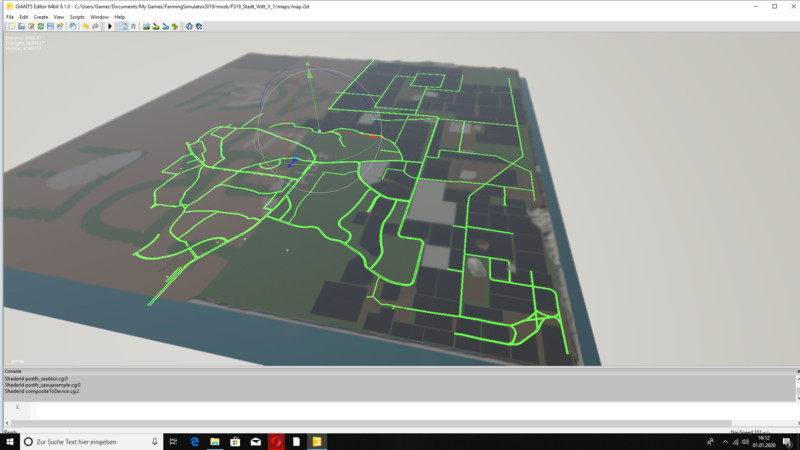Open File Explorer from the taskbar
The height and width of the screenshot is (450, 800).
point(214,441)
